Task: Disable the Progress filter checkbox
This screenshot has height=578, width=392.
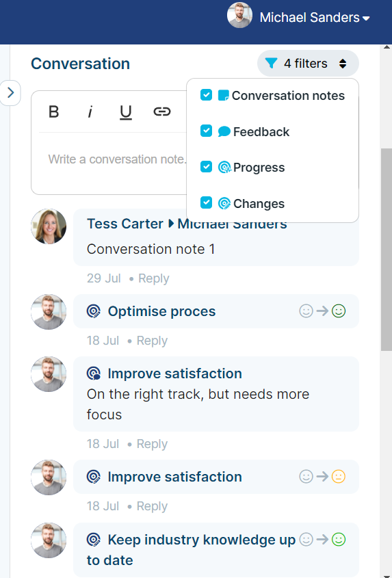Action: [x=206, y=167]
